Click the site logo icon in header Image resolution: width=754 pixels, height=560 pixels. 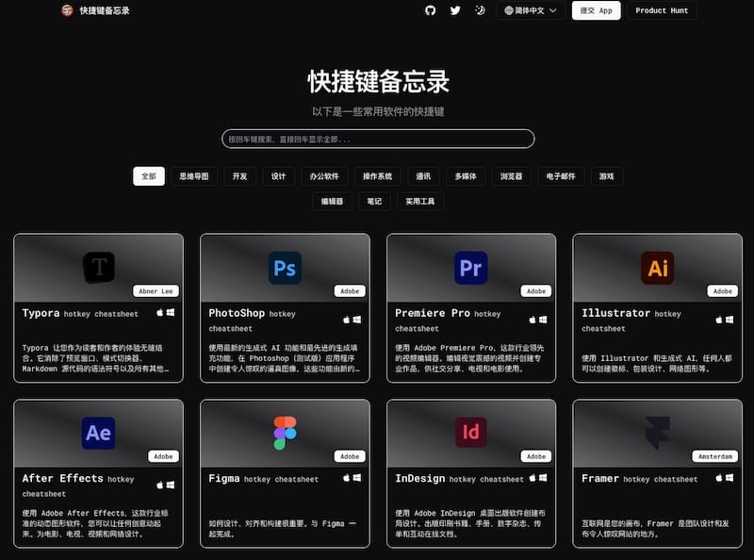(67, 10)
